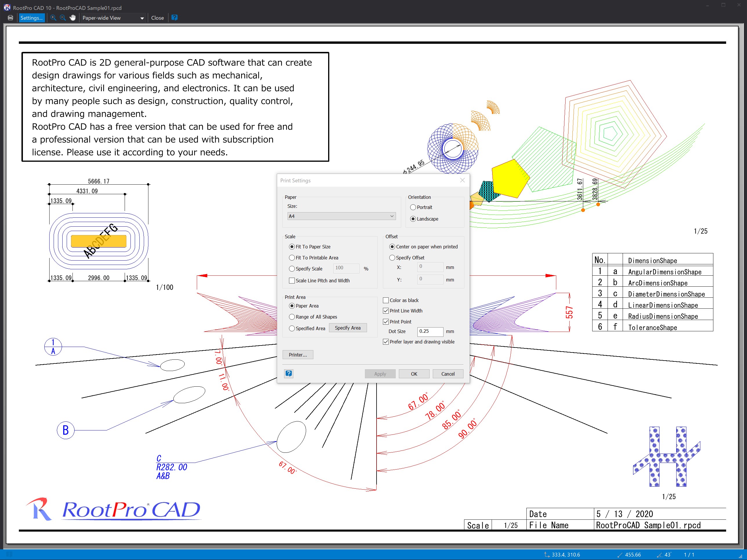This screenshot has height=560, width=747.
Task: Click the help icon in Print Settings dialog
Action: click(289, 374)
